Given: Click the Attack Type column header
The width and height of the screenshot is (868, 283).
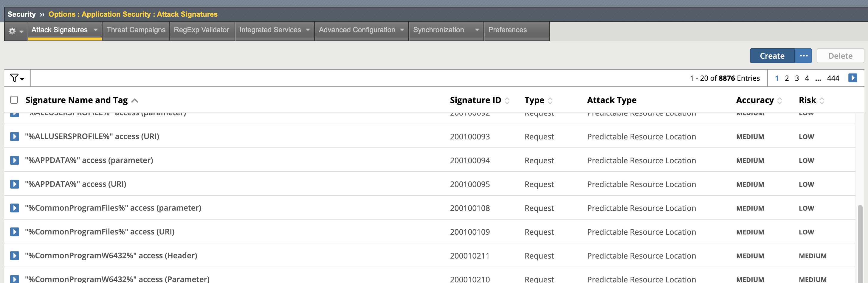Looking at the screenshot, I should click(x=612, y=100).
